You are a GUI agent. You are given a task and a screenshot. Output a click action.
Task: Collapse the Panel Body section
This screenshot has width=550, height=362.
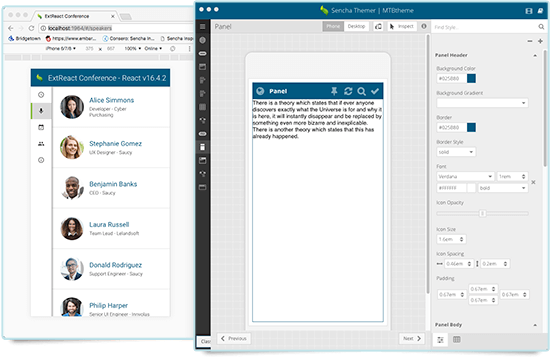click(535, 325)
